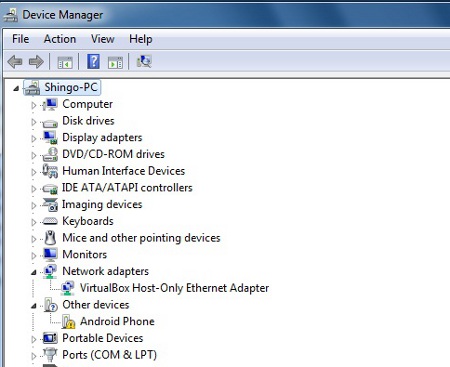Select the Human Interface Devices label
The width and height of the screenshot is (450, 367).
pyautogui.click(x=124, y=171)
